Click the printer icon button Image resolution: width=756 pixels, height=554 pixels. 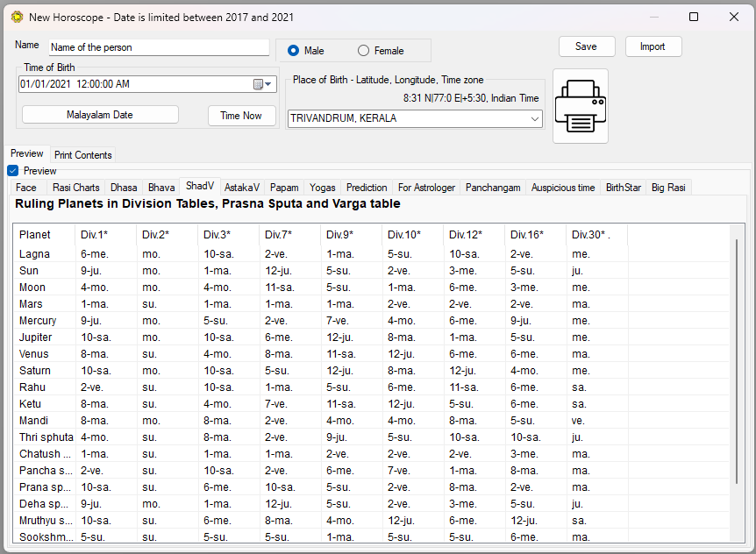(580, 105)
